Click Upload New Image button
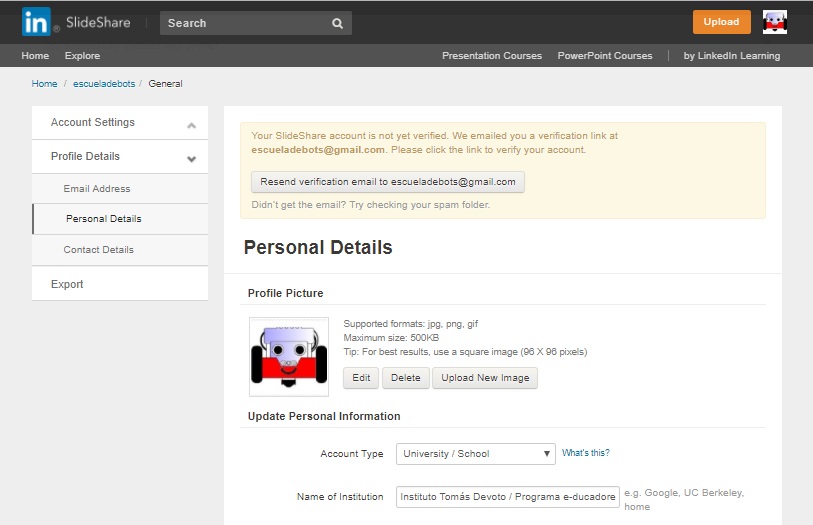Screen dimensions: 813x525 point(486,378)
